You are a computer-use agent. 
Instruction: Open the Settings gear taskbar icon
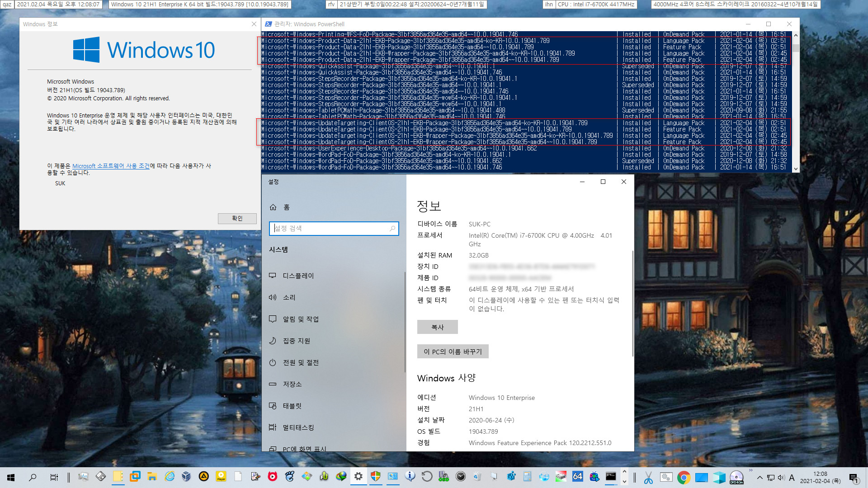point(358,477)
